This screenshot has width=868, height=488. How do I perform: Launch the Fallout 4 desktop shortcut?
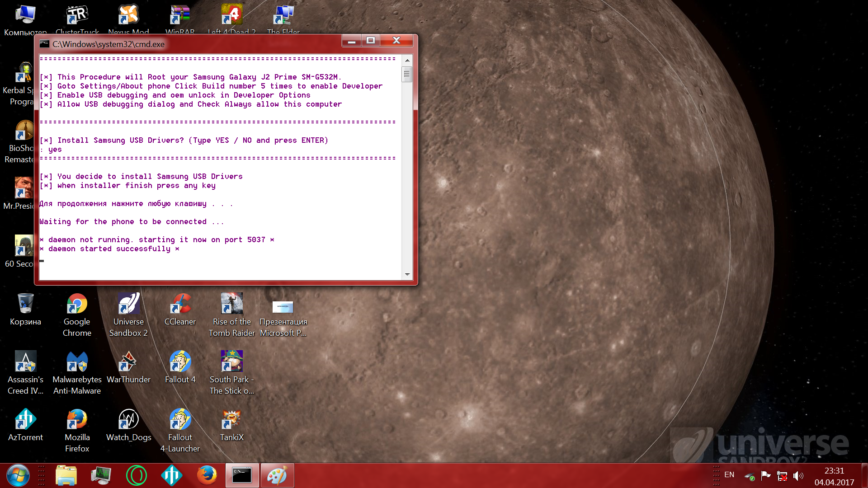coord(180,367)
